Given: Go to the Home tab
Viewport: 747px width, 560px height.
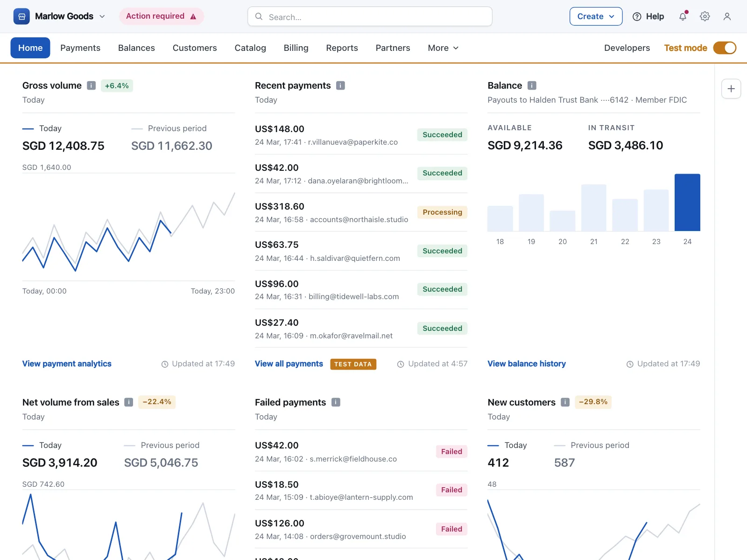Looking at the screenshot, I should 30,48.
